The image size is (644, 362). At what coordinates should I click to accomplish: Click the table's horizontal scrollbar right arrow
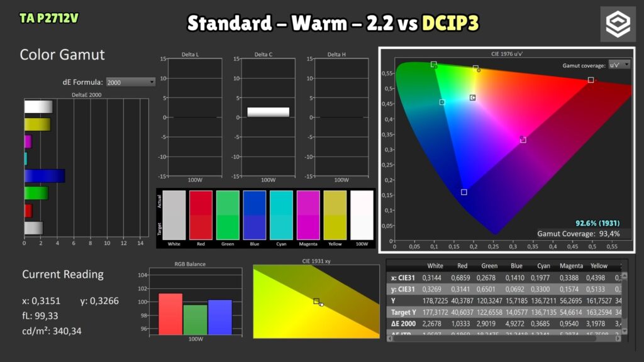click(618, 339)
